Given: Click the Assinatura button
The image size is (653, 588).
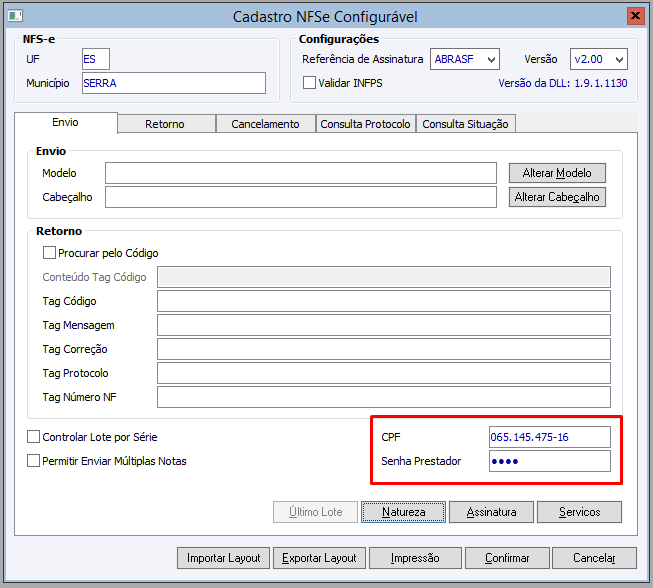Looking at the screenshot, I should coord(491,512).
